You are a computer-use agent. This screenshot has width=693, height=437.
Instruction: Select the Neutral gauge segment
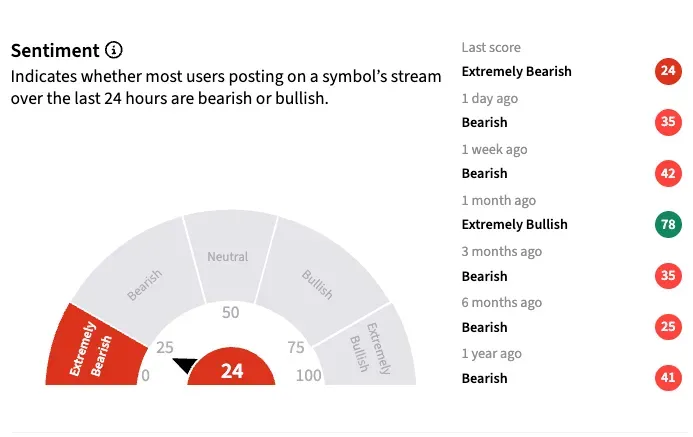point(227,255)
